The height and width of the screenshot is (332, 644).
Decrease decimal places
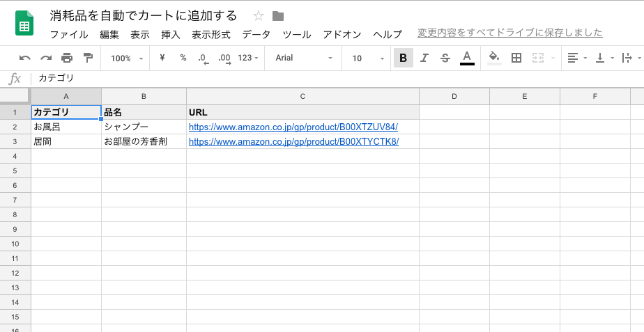click(203, 58)
